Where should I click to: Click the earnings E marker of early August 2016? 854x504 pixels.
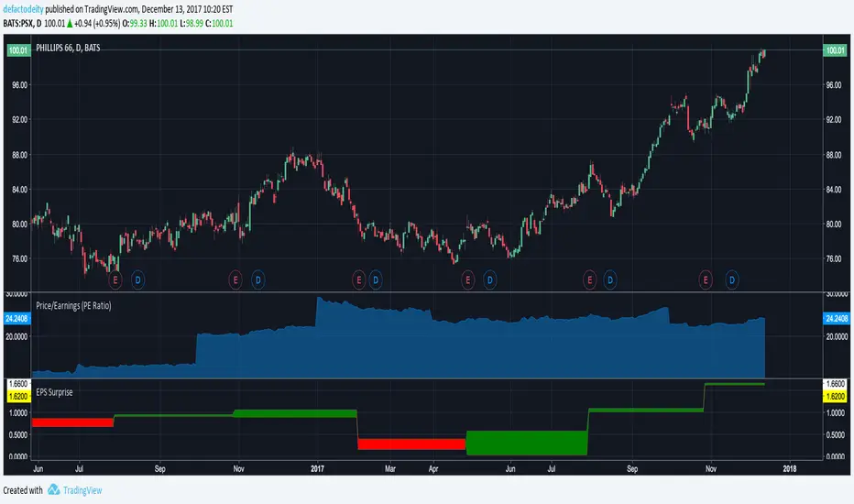[x=115, y=280]
